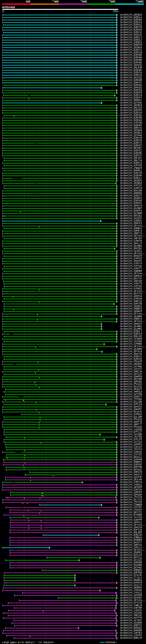Click the red 20% identity legend segment

(x=16, y=4)
